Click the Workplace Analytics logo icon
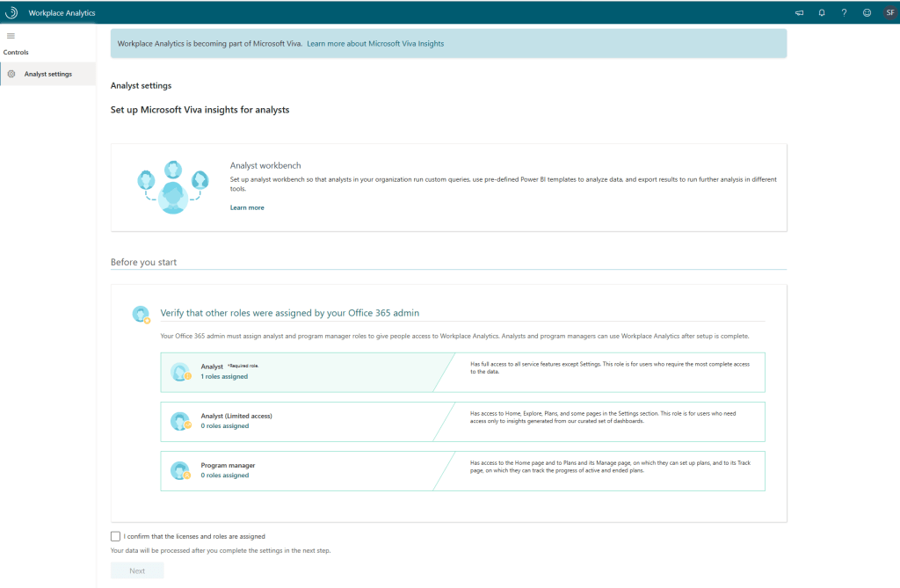 click(11, 12)
